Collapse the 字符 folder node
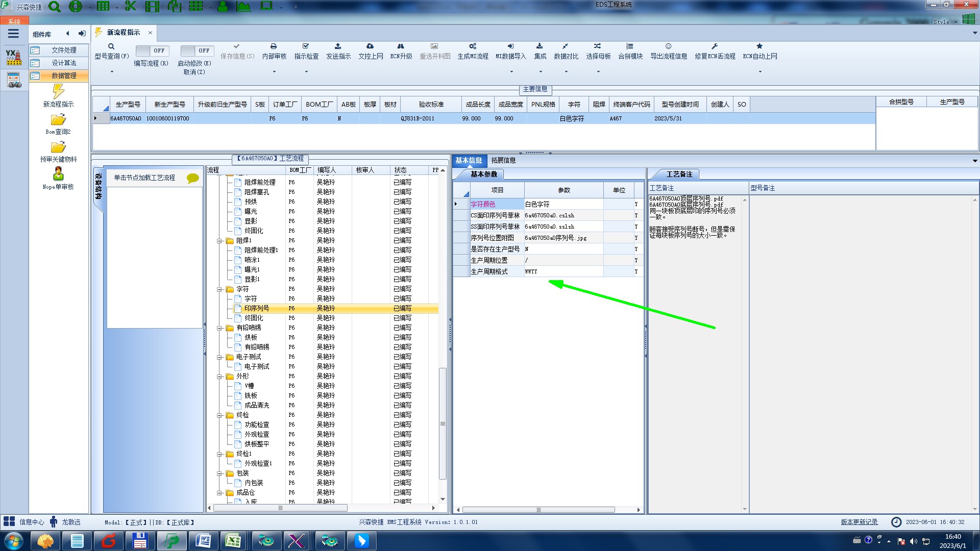Viewport: 980px width, 551px height. [219, 289]
